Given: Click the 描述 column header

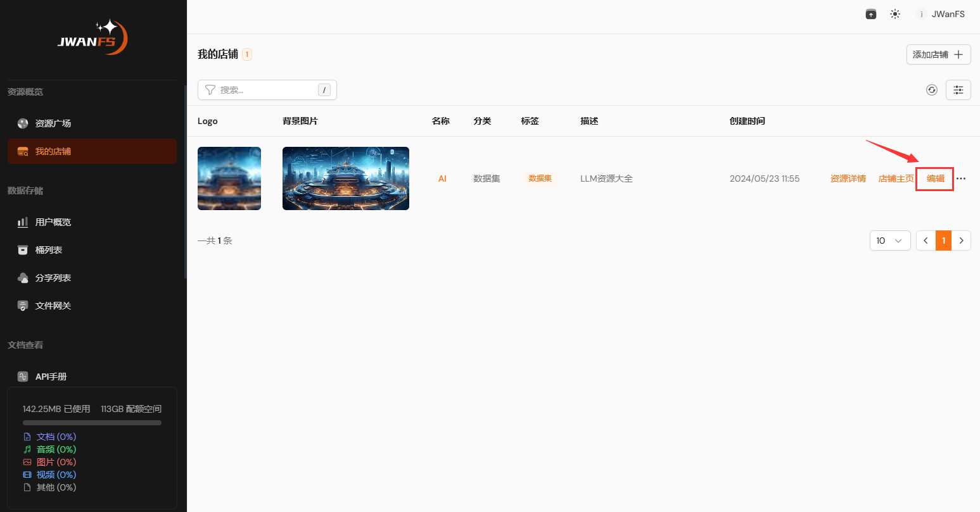Looking at the screenshot, I should pos(589,121).
